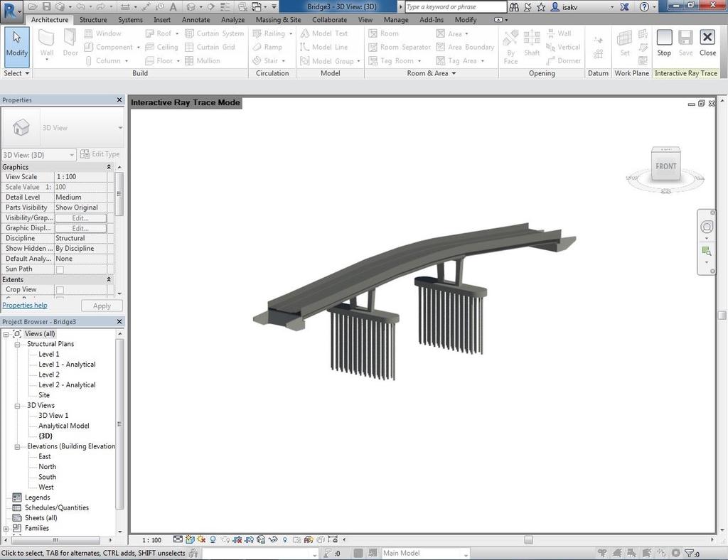Switch to the Massing & Site tab
Image resolution: width=728 pixels, height=560 pixels.
click(278, 19)
